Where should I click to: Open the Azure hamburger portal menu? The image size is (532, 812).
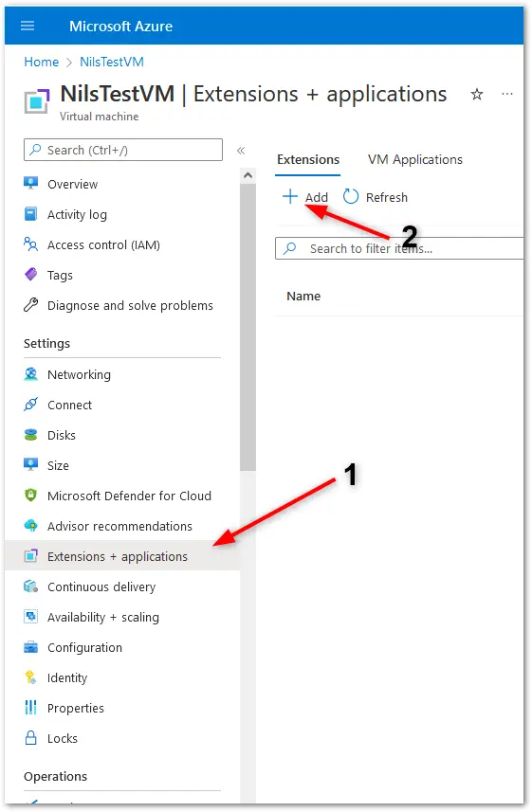(28, 26)
